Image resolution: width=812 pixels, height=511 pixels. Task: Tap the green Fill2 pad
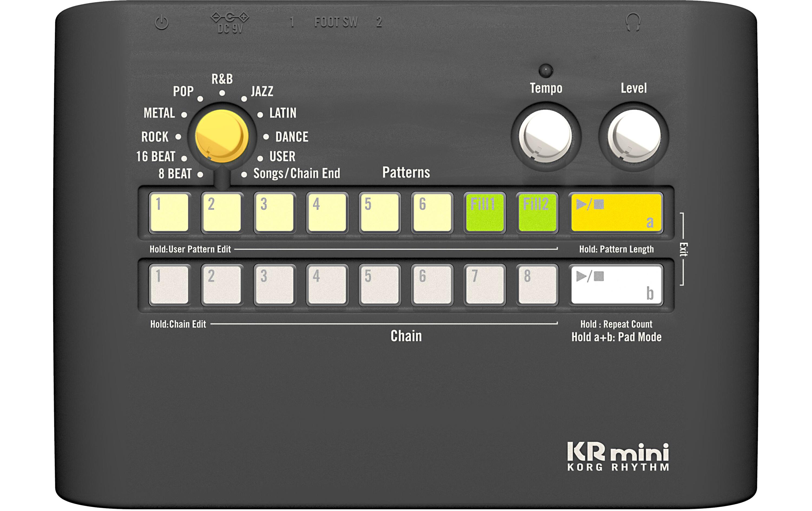coord(537,212)
